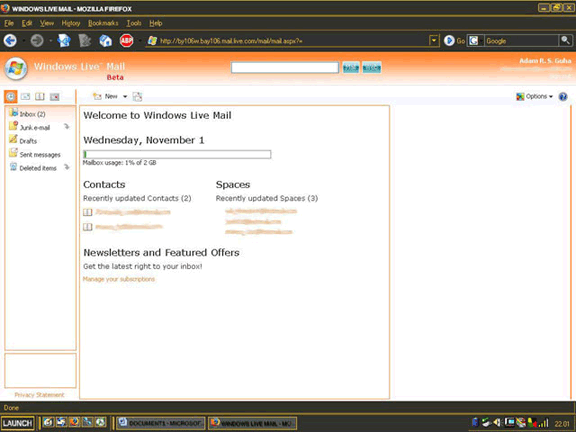
Task: Click second search button beside mail search box
Action: (371, 68)
